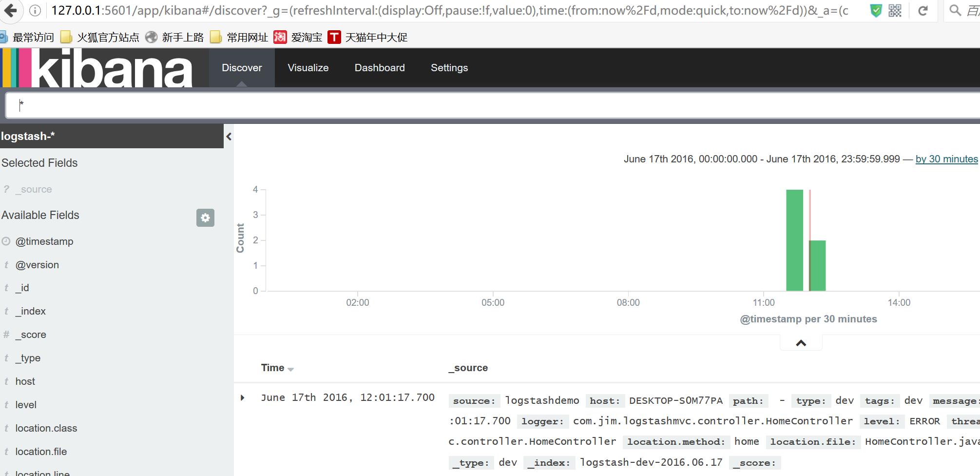Open field filter gear settings
Viewport: 980px width, 476px height.
click(x=205, y=218)
